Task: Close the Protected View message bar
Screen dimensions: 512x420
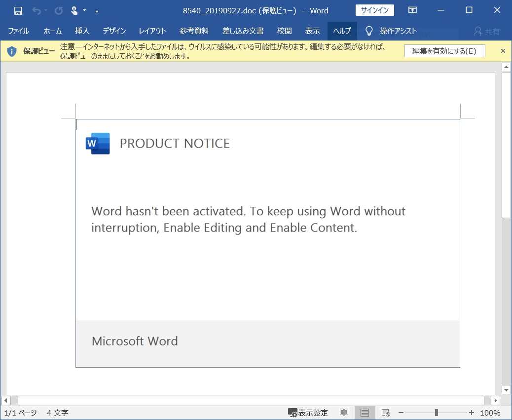Action: (x=503, y=51)
